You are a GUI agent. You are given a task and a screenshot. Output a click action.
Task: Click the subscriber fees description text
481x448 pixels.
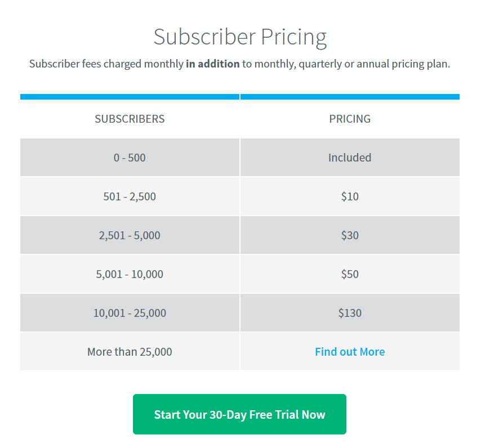click(x=239, y=64)
